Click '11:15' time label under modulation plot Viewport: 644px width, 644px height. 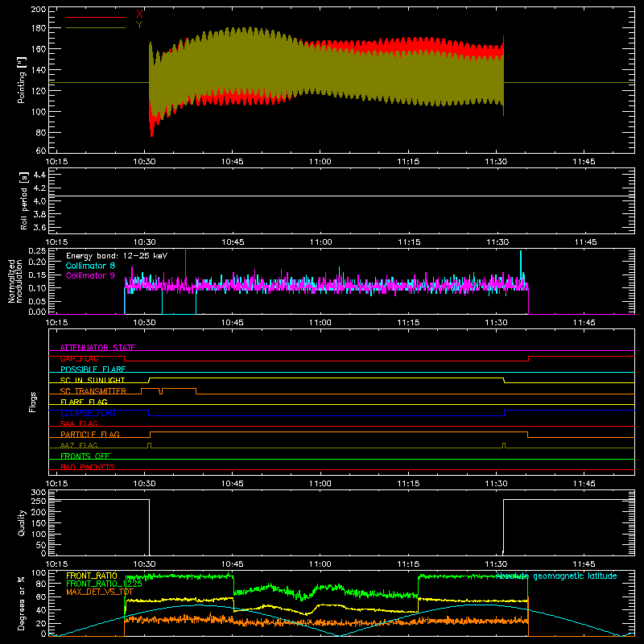point(408,323)
